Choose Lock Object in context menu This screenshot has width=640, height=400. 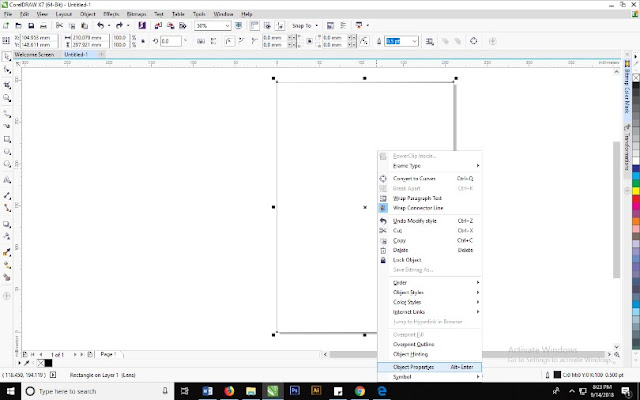(x=429, y=260)
